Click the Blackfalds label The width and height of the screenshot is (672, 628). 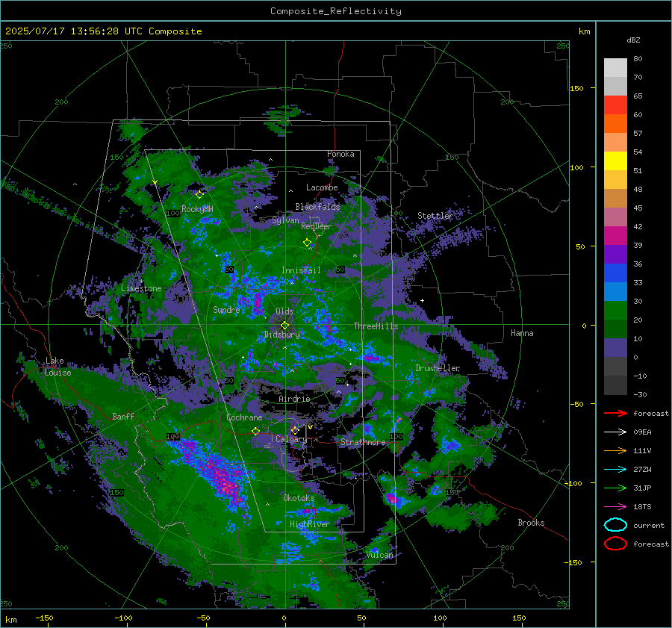tap(317, 207)
